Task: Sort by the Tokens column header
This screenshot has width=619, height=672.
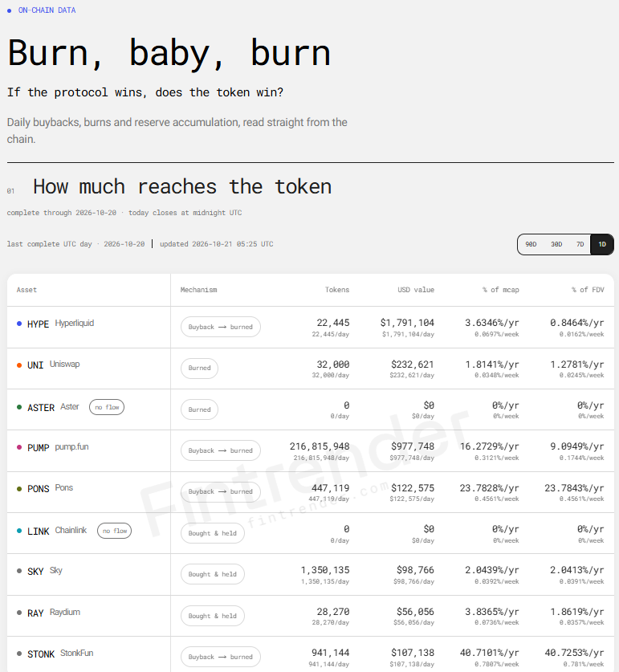Action: click(337, 290)
